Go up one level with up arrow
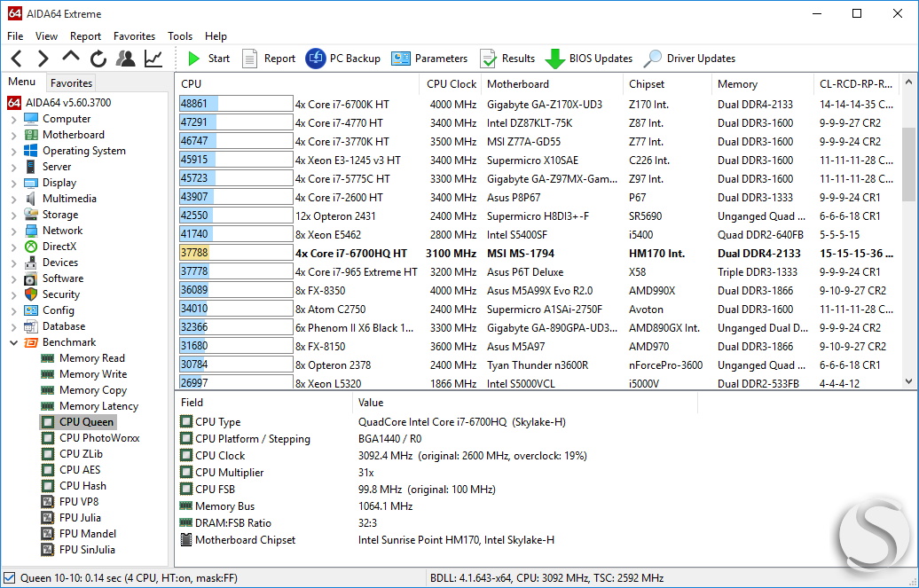The height and width of the screenshot is (588, 919). [x=70, y=56]
